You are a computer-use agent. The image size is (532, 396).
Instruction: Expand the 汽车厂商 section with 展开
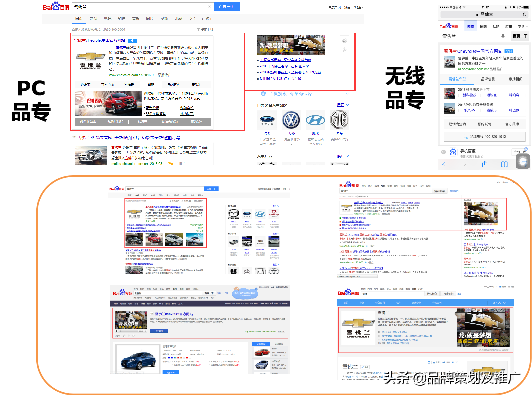point(343,156)
